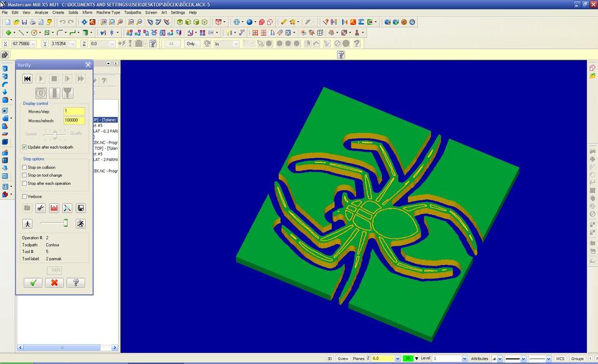Enable the Stop on collision option
Viewport: 598px width, 364px height.
tap(24, 167)
